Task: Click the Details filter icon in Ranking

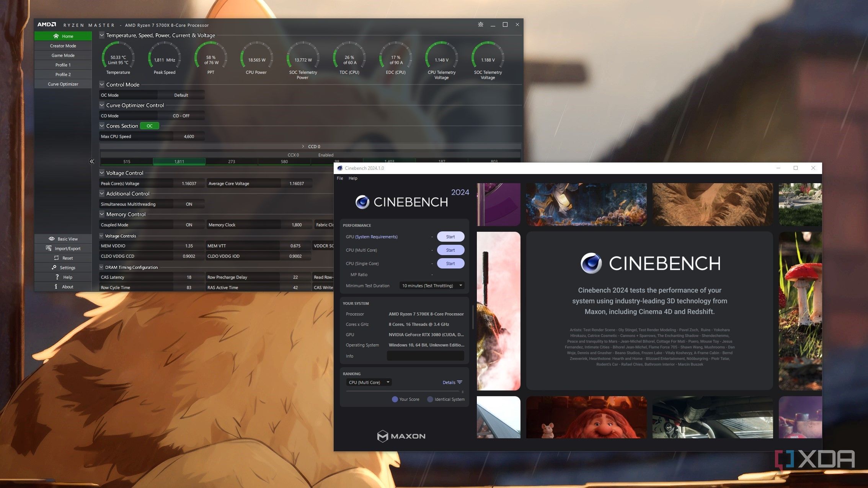Action: (460, 382)
